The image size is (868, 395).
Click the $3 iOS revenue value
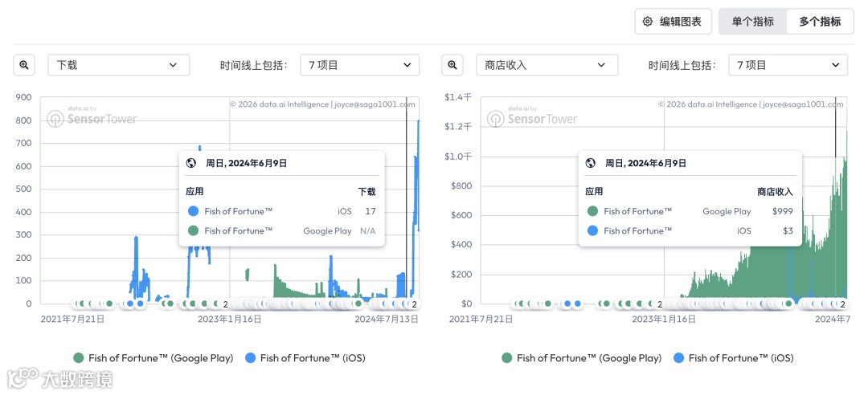pos(788,230)
